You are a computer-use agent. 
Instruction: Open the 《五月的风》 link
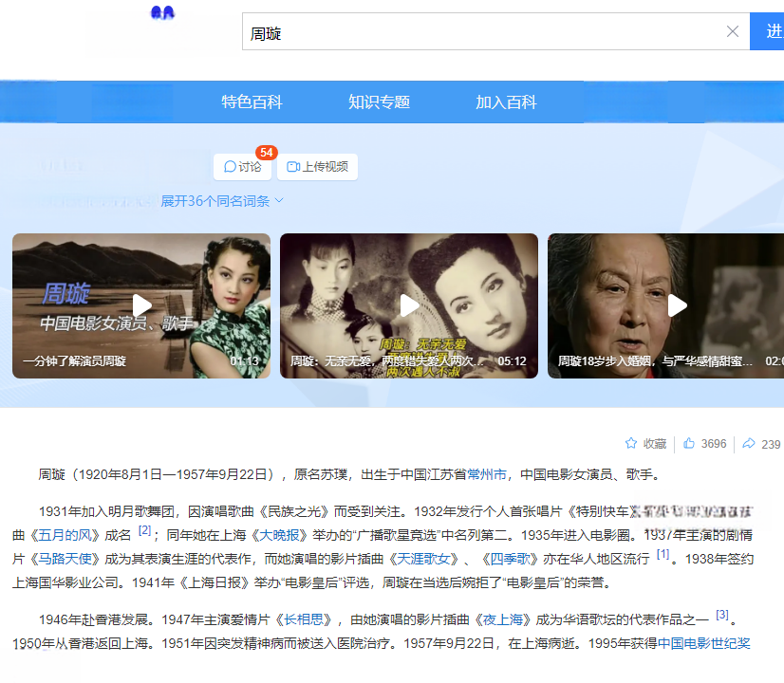click(x=65, y=535)
